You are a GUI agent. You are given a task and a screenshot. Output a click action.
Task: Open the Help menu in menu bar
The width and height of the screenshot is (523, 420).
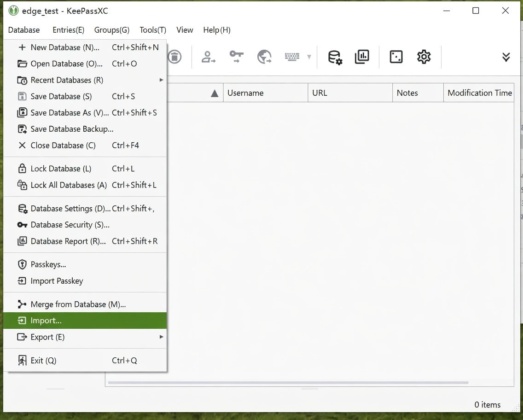tap(217, 30)
